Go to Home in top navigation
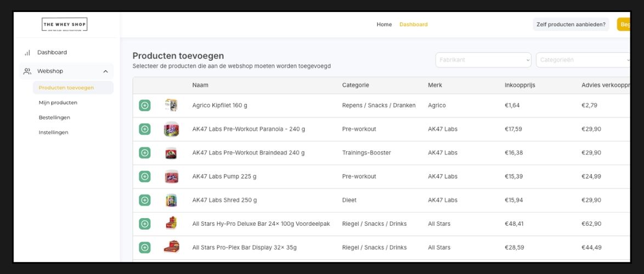644x274 pixels. click(384, 25)
